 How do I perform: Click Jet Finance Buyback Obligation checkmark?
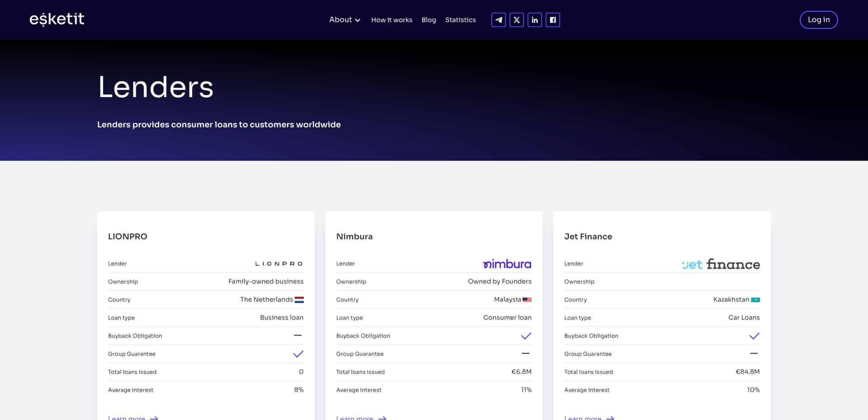tap(754, 336)
